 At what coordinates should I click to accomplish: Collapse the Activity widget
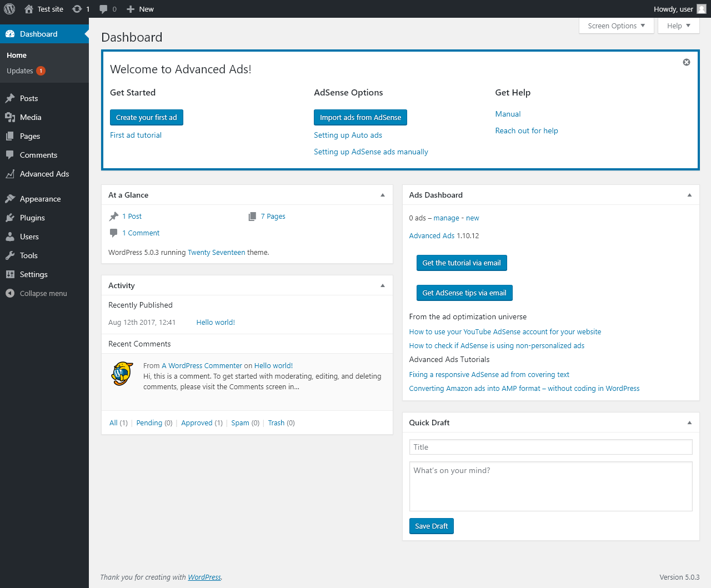pos(382,285)
